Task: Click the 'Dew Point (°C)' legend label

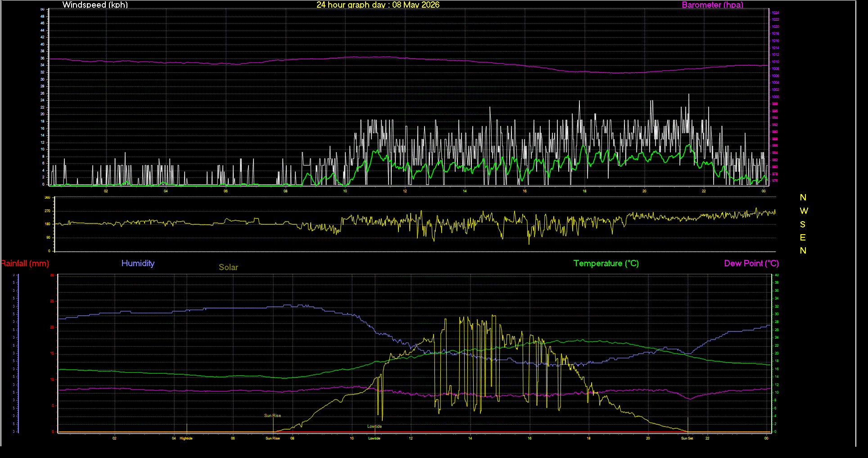Action: tap(751, 263)
